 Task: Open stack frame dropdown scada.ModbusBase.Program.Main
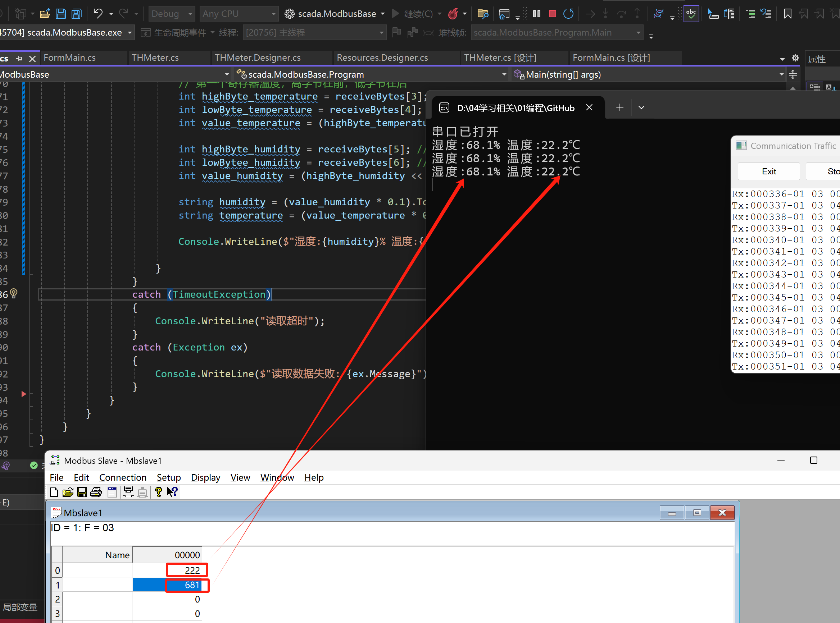click(x=557, y=32)
